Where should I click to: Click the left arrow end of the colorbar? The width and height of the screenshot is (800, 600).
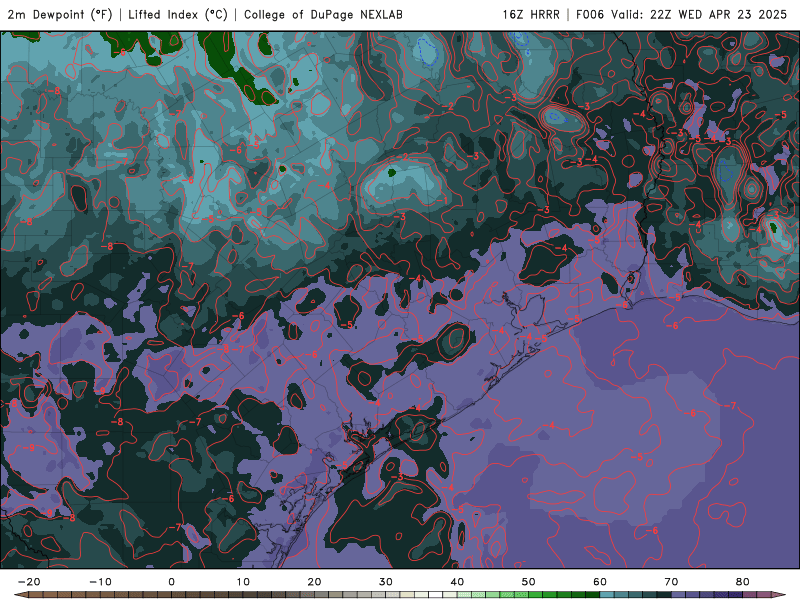20,595
